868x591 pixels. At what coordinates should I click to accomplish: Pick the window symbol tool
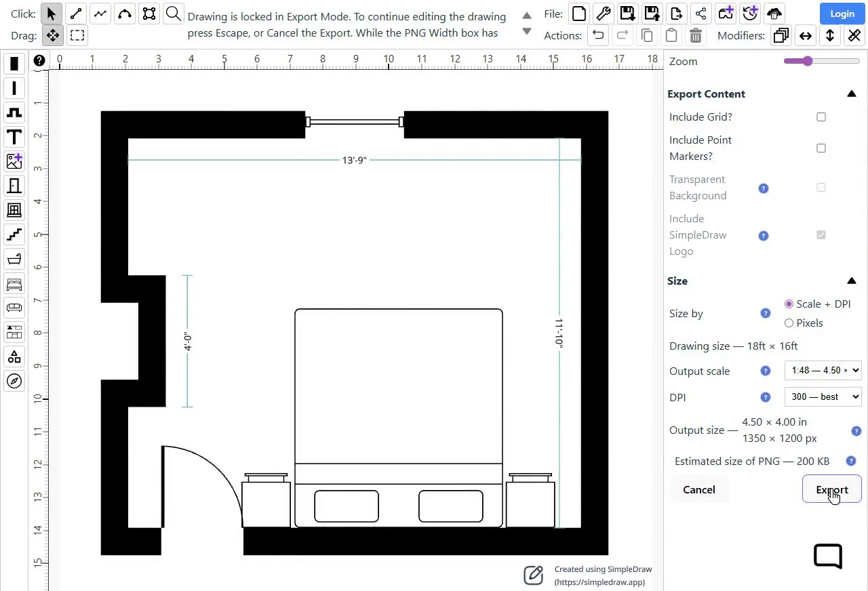pos(14,210)
